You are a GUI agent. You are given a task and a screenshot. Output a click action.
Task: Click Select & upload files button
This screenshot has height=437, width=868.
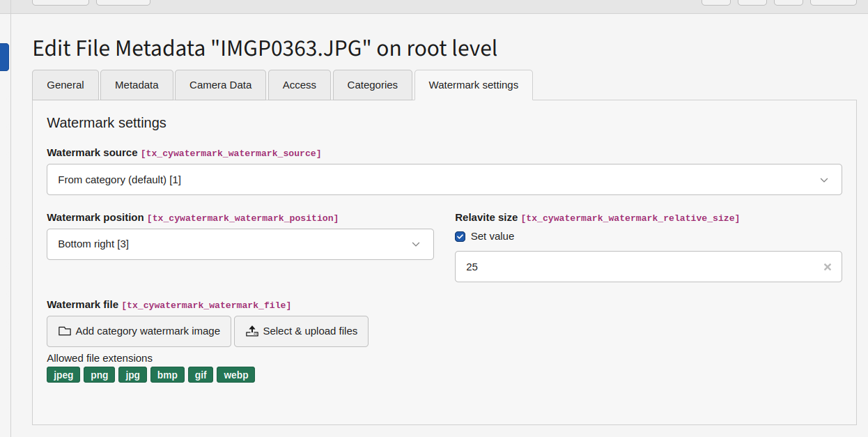pyautogui.click(x=301, y=332)
